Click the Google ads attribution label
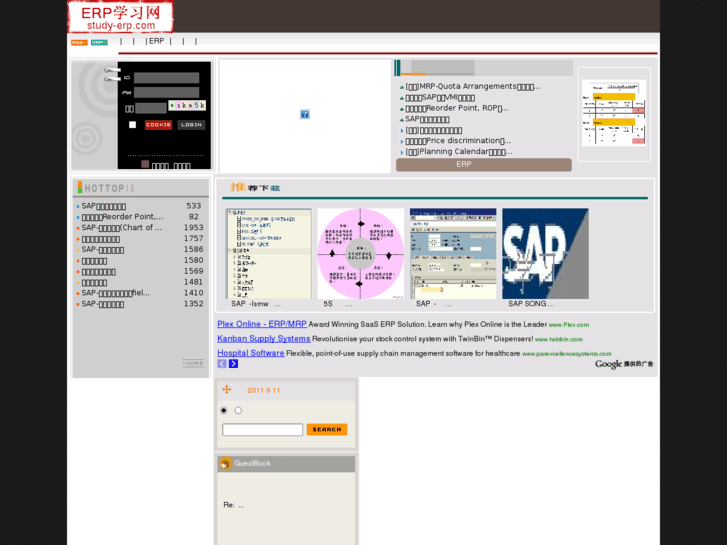 (624, 364)
